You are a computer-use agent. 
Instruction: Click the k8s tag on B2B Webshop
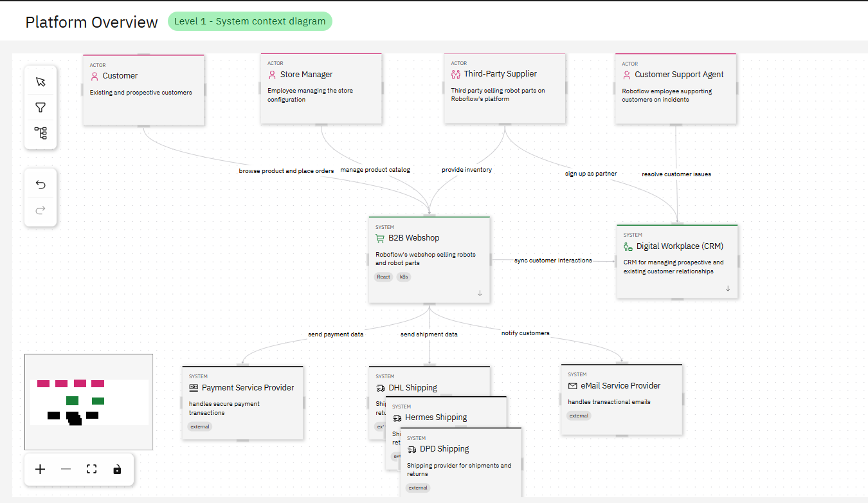point(403,277)
